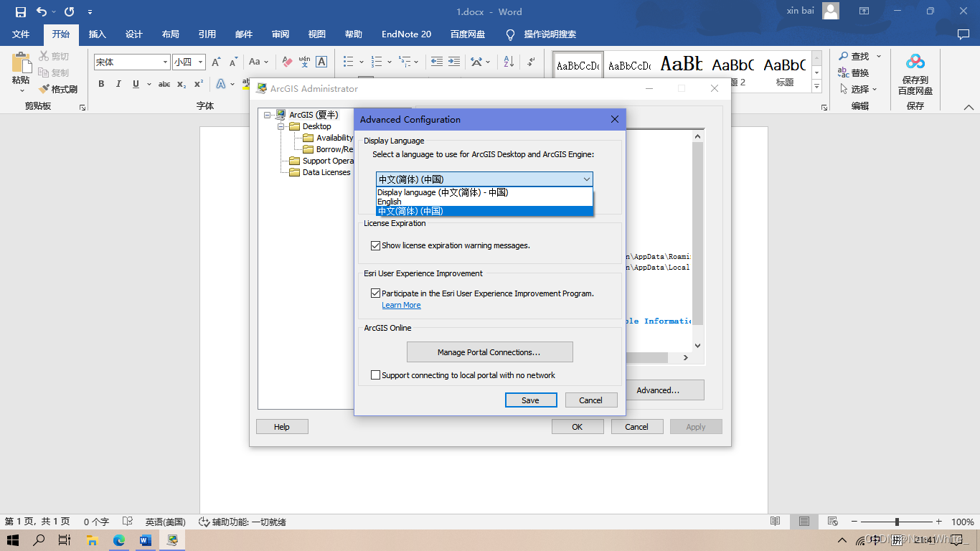The height and width of the screenshot is (551, 980).
Task: Click the Paste clipboard icon
Action: (x=21, y=63)
